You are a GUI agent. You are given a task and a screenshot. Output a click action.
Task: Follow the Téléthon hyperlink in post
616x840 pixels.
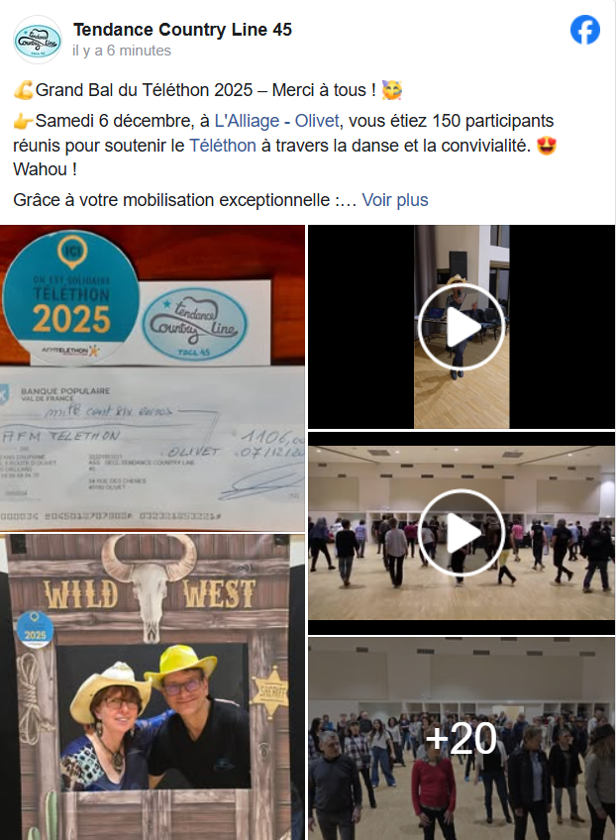coord(222,146)
